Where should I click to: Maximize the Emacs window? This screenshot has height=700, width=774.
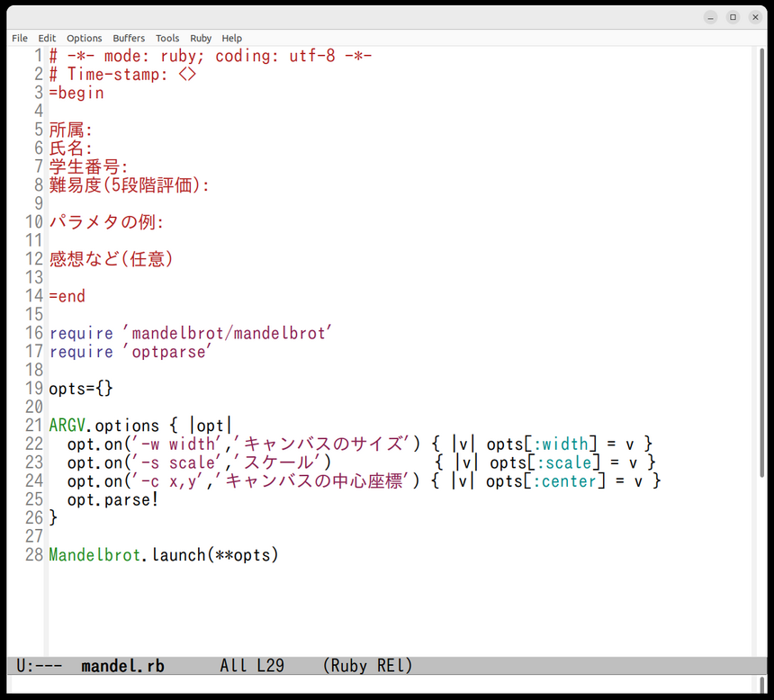point(733,17)
